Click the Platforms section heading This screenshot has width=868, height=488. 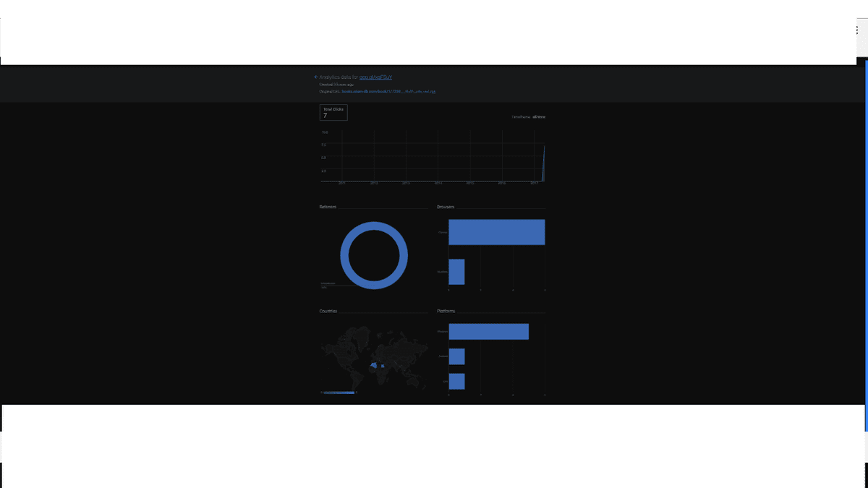tap(446, 311)
